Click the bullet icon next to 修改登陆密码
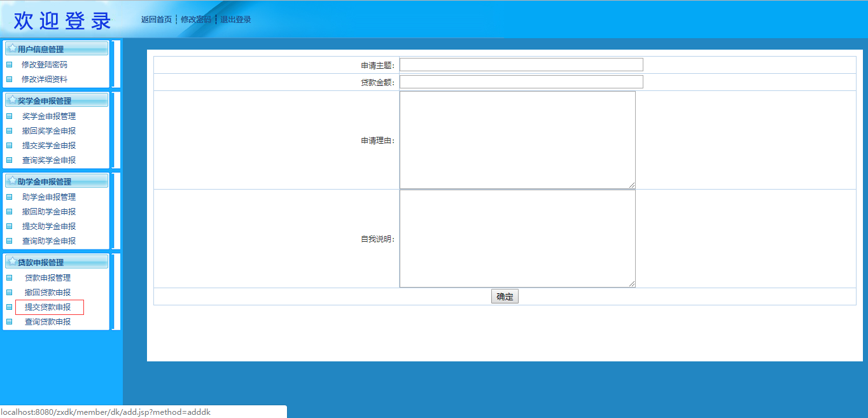This screenshot has height=418, width=868. 9,64
